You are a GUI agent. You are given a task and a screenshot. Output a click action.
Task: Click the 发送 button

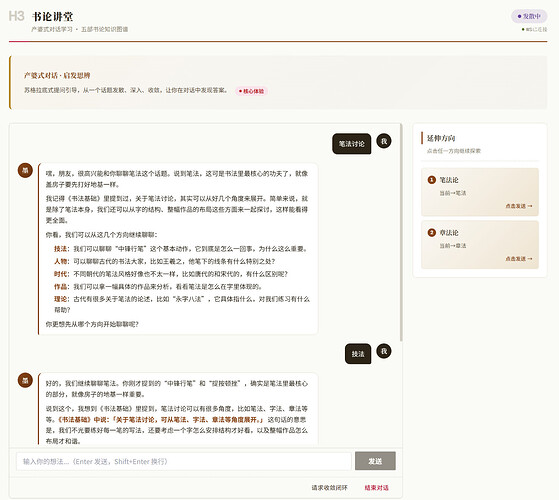pyautogui.click(x=375, y=461)
